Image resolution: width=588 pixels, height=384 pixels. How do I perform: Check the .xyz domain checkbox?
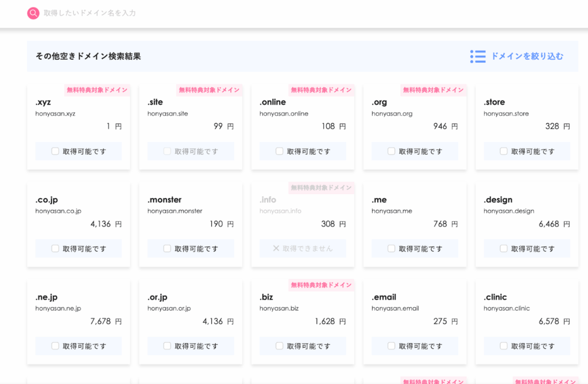click(55, 151)
